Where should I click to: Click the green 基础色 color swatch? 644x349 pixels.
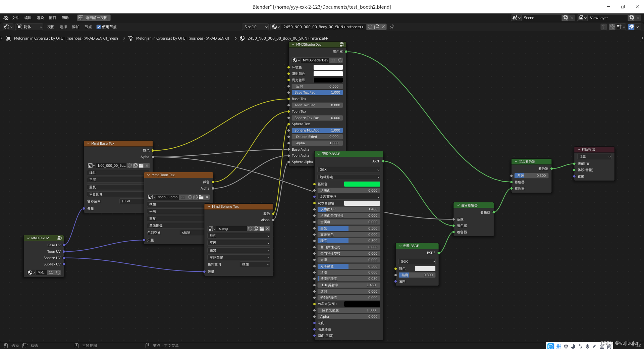362,184
